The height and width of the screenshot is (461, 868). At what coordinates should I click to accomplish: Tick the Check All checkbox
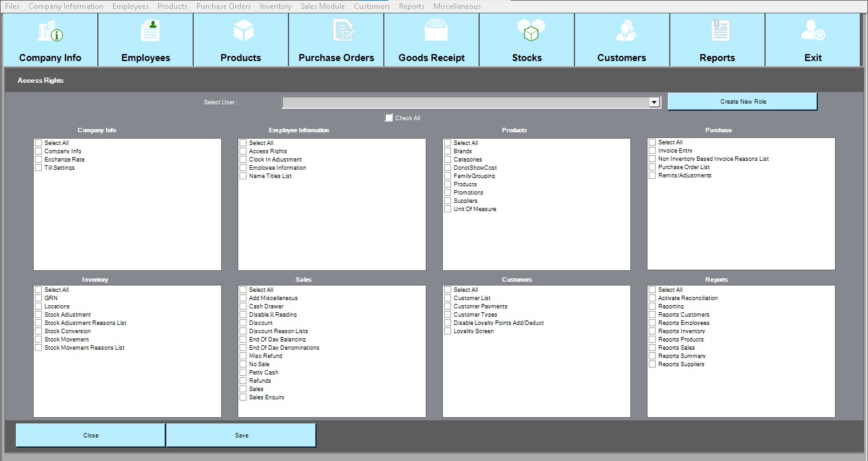click(389, 118)
